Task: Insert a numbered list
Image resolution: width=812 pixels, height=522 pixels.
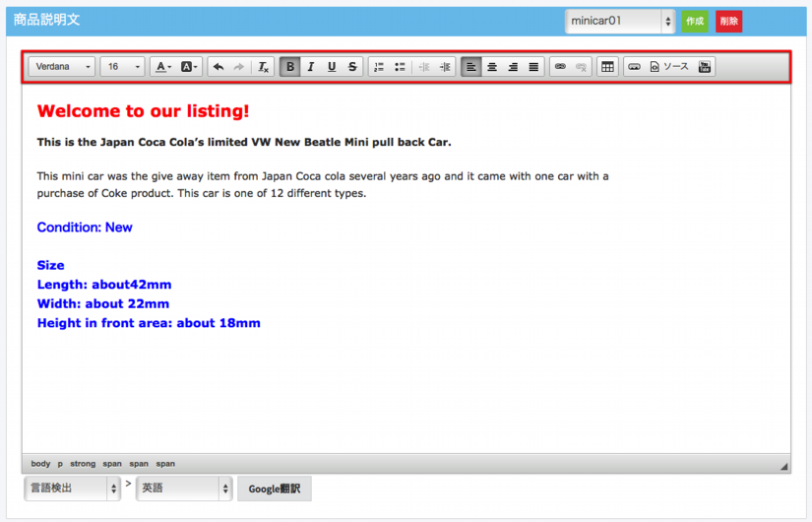Action: 379,67
